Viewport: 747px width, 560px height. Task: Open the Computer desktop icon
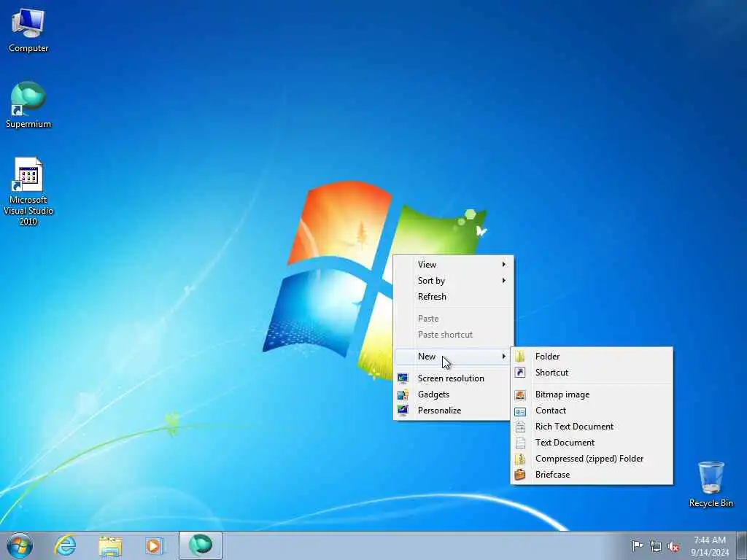pyautogui.click(x=28, y=29)
